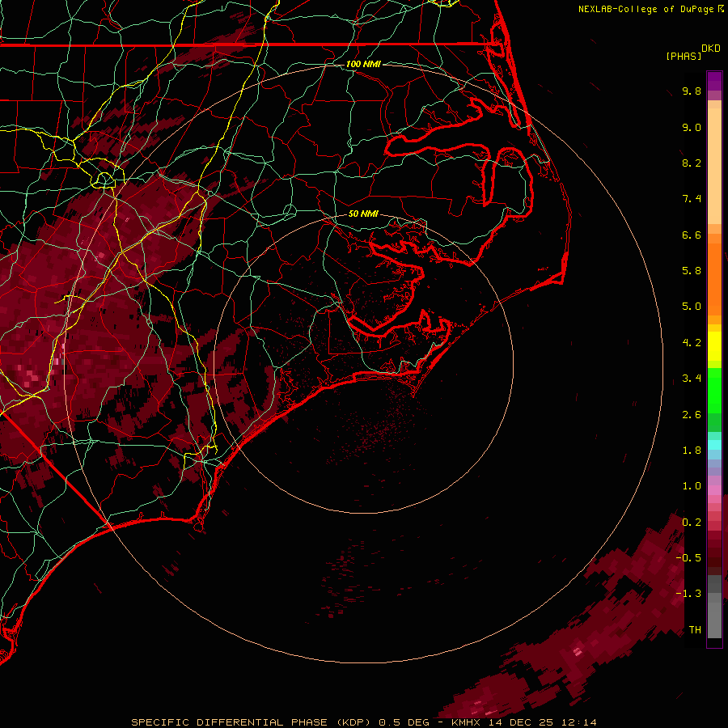Screen dimensions: 728x728
Task: Pick the cyan segment of the color bar
Action: [714, 444]
